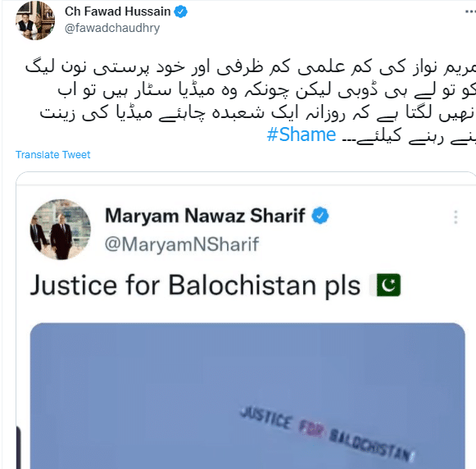
Task: Open the quoted tweet's vertical dots menu
Action: pos(456,217)
